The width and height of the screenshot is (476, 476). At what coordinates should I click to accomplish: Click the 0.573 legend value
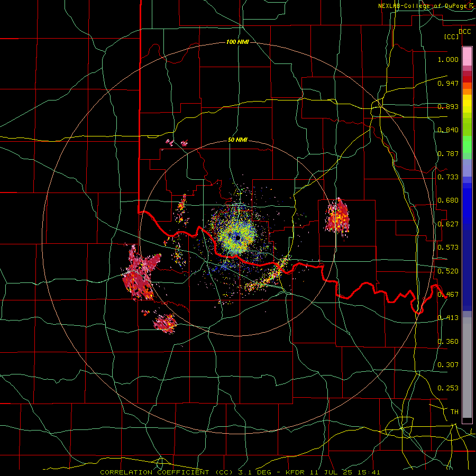448,248
